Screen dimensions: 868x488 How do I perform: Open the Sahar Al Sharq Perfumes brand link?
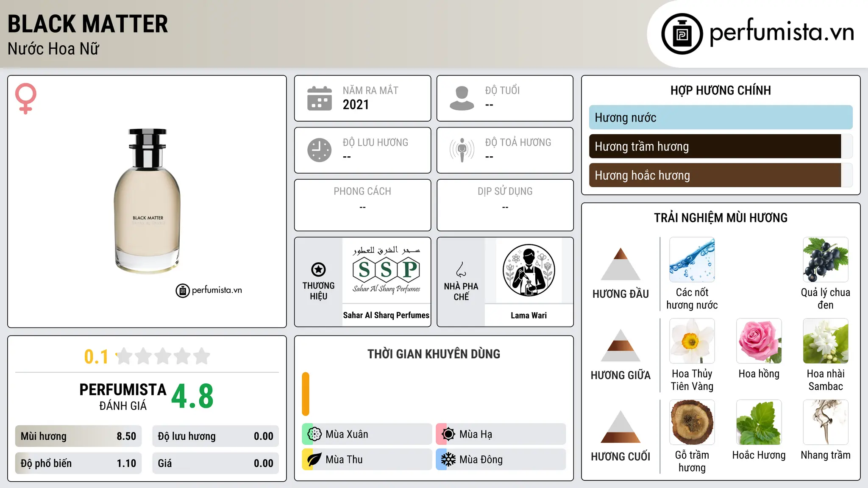pyautogui.click(x=386, y=315)
